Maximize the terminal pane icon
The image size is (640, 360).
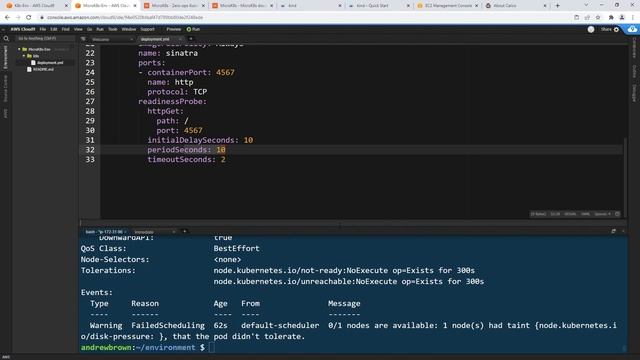[613, 231]
